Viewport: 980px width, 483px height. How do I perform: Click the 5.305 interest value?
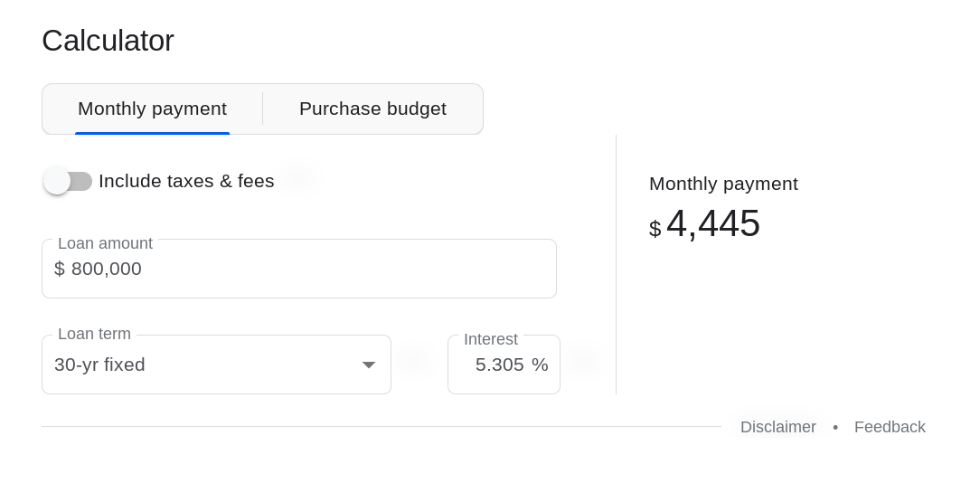[x=499, y=365]
